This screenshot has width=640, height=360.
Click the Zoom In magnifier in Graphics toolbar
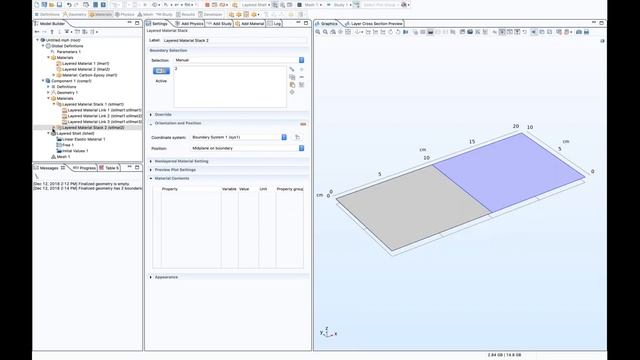[318, 32]
